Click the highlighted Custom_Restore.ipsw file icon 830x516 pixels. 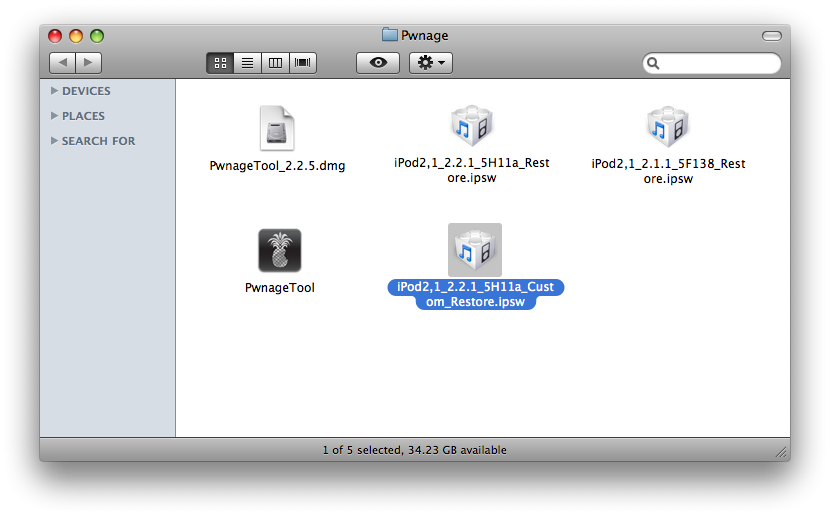(474, 250)
